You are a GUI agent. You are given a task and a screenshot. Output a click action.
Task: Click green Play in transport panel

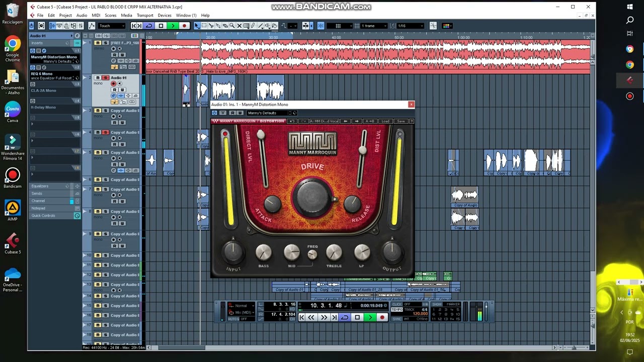[x=370, y=317]
